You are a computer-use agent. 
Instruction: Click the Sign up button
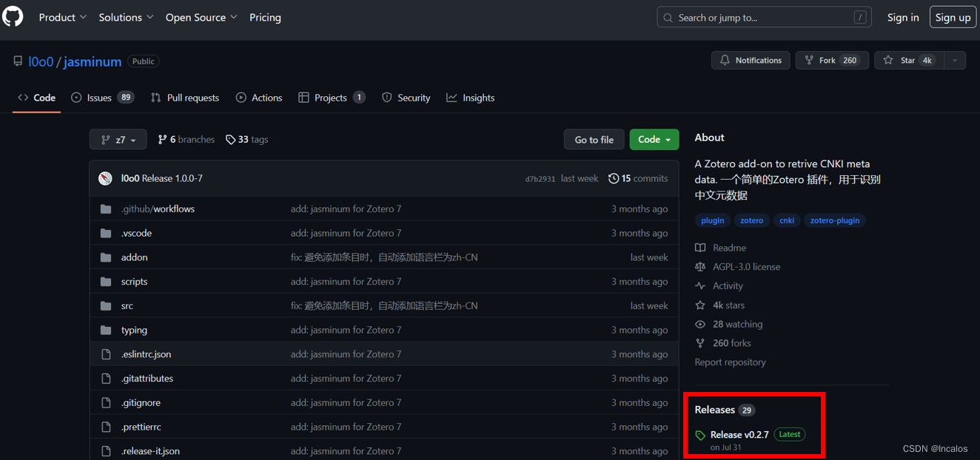[953, 17]
